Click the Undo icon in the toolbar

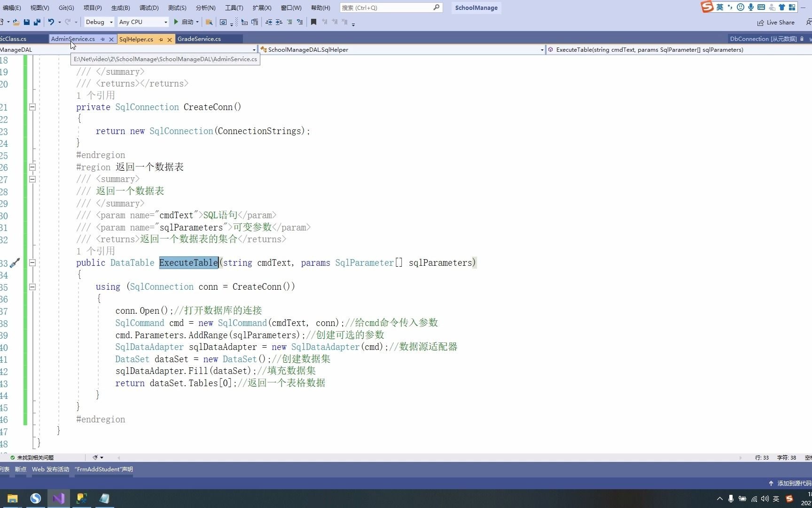51,22
